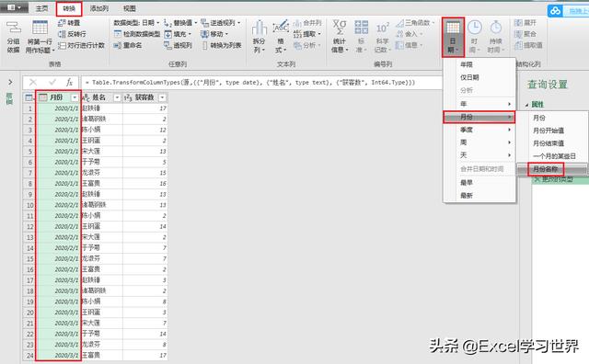Click the formula bar cancel X
The height and width of the screenshot is (364, 589).
point(33,82)
